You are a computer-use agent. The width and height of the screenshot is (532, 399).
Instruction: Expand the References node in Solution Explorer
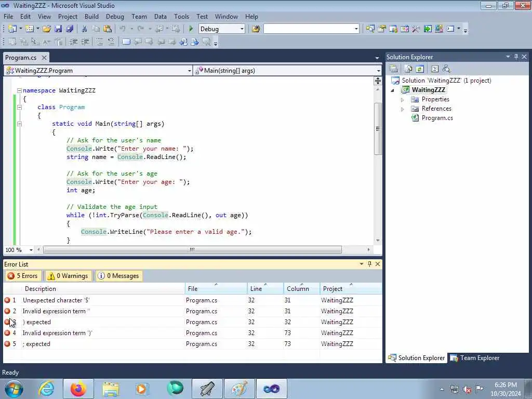403,109
